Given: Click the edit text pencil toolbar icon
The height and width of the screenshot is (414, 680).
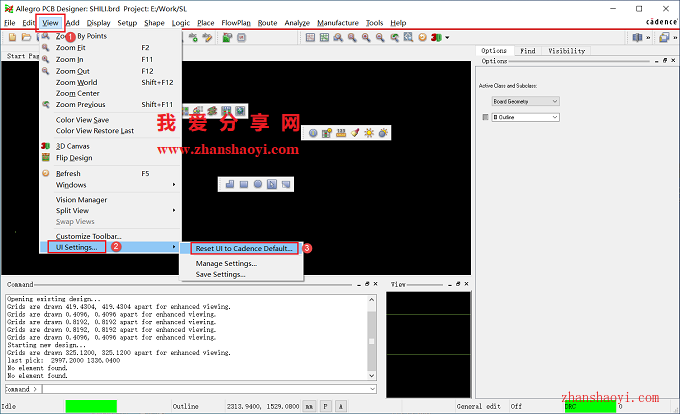Looking at the screenshot, I should 207,38.
